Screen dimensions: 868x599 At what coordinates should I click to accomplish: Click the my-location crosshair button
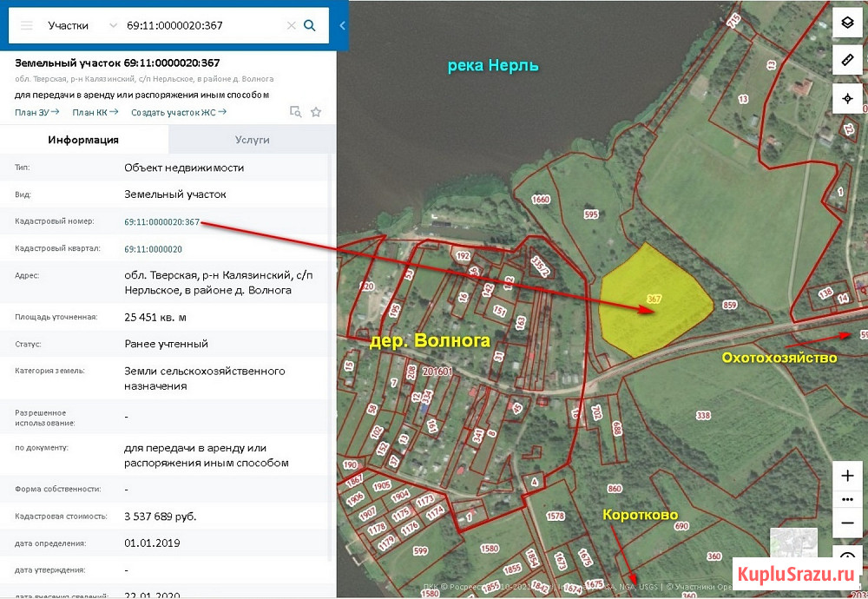847,99
